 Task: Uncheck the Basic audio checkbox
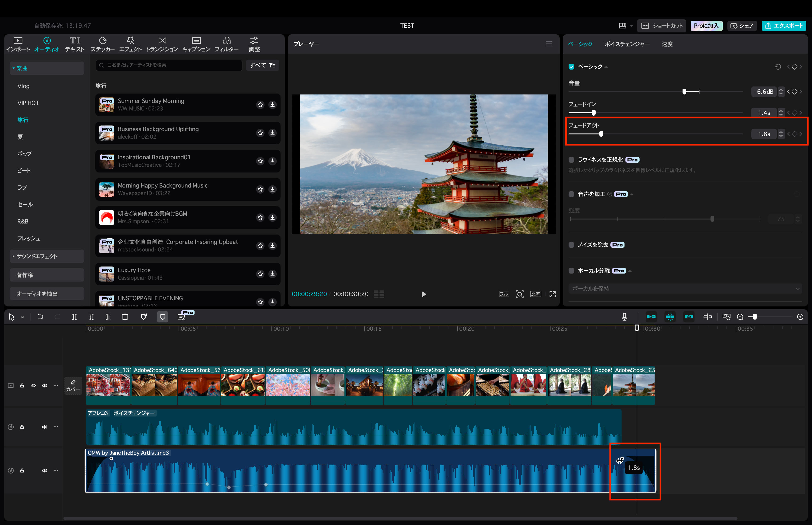[571, 67]
